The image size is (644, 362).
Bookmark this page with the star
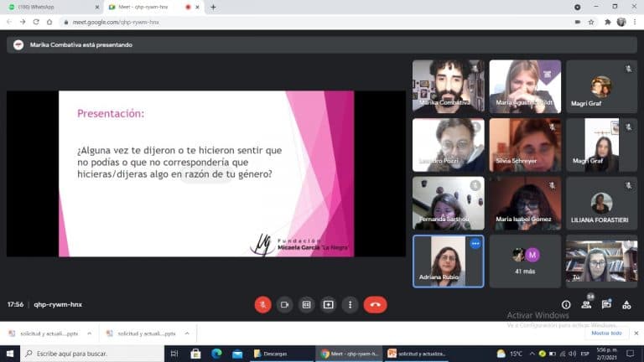[x=591, y=22]
